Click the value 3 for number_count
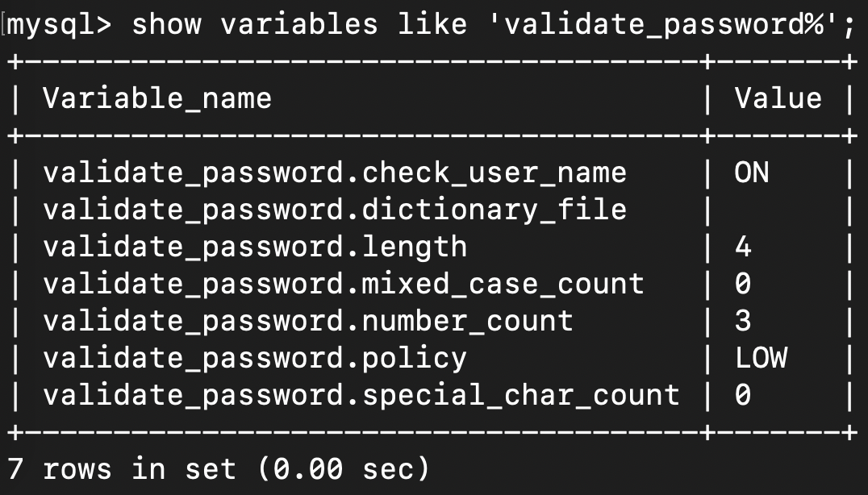Screen dimensions: 868x495 (743, 321)
